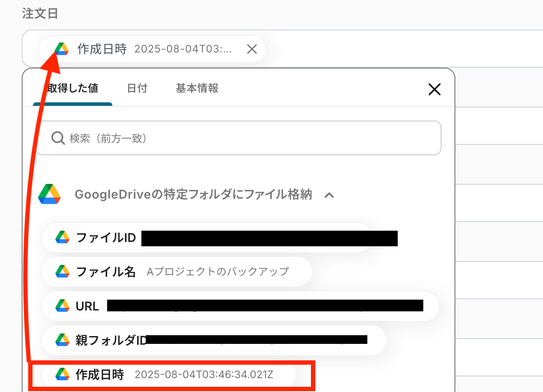Remove the 作成日時 chip from the 注文日 field
The image size is (543, 392).
(x=252, y=49)
